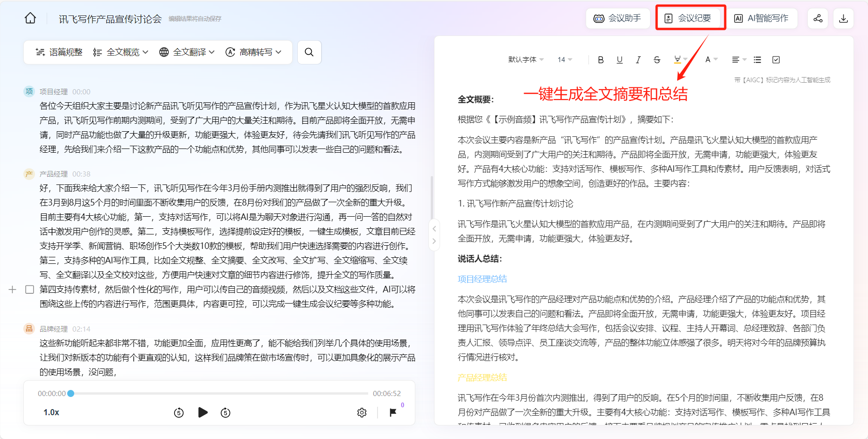Click the transcript panel scrollbar
868x439 pixels.
coord(432,197)
